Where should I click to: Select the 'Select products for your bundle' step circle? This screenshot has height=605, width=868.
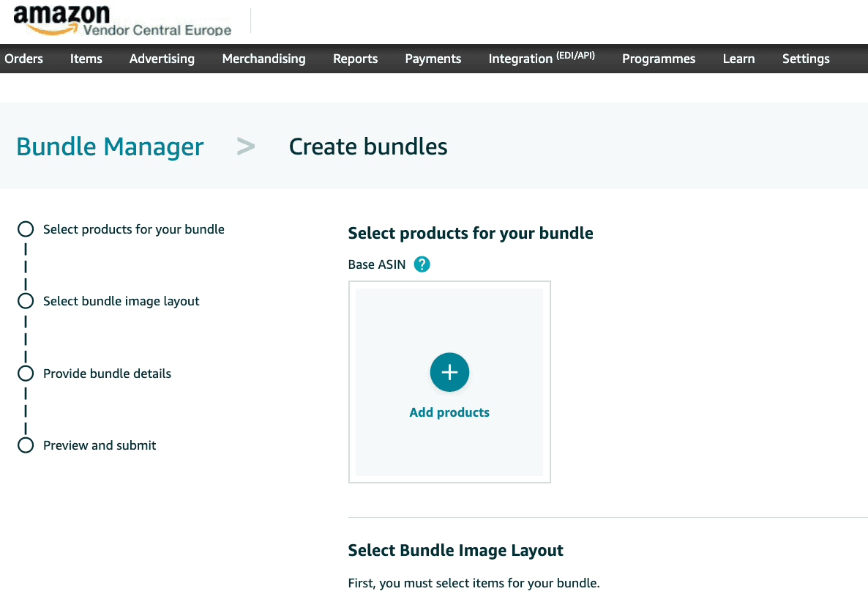[26, 229]
